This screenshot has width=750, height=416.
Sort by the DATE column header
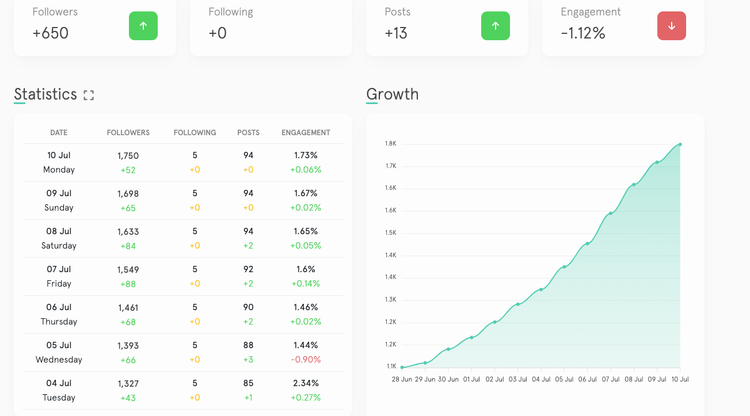pos(59,132)
